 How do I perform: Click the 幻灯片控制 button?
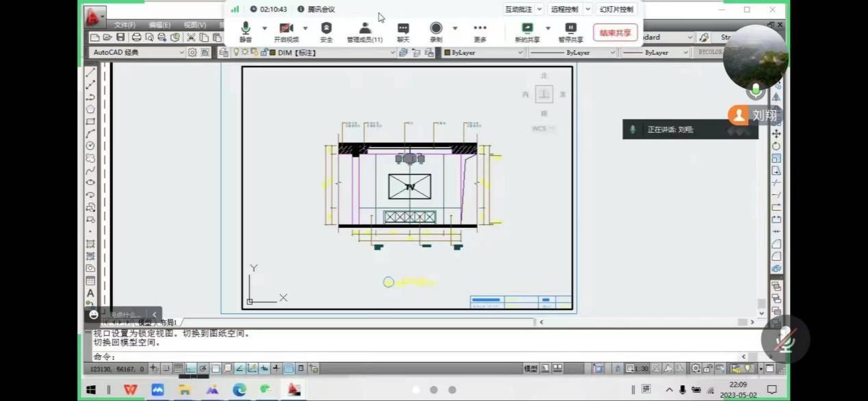[x=616, y=10]
